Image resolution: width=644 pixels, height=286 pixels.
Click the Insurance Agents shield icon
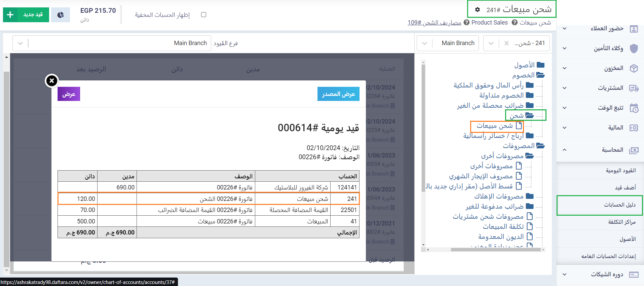pos(634,48)
